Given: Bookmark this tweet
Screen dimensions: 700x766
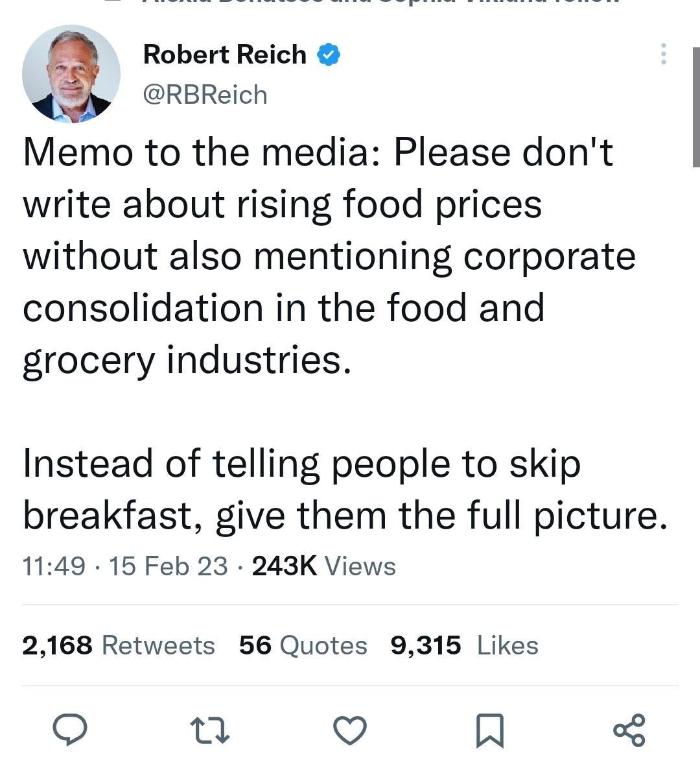Looking at the screenshot, I should pos(489,731).
